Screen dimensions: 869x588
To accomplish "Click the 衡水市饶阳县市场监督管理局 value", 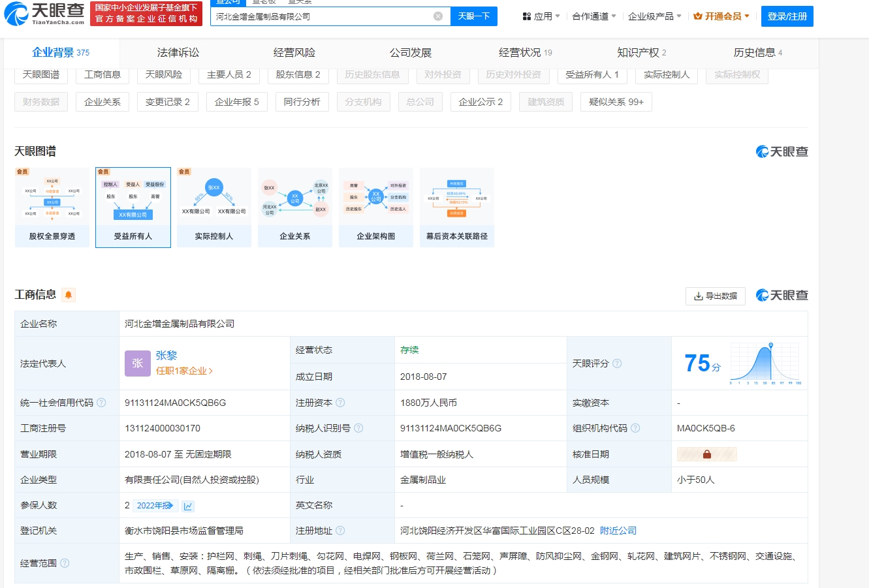I will click(x=184, y=531).
